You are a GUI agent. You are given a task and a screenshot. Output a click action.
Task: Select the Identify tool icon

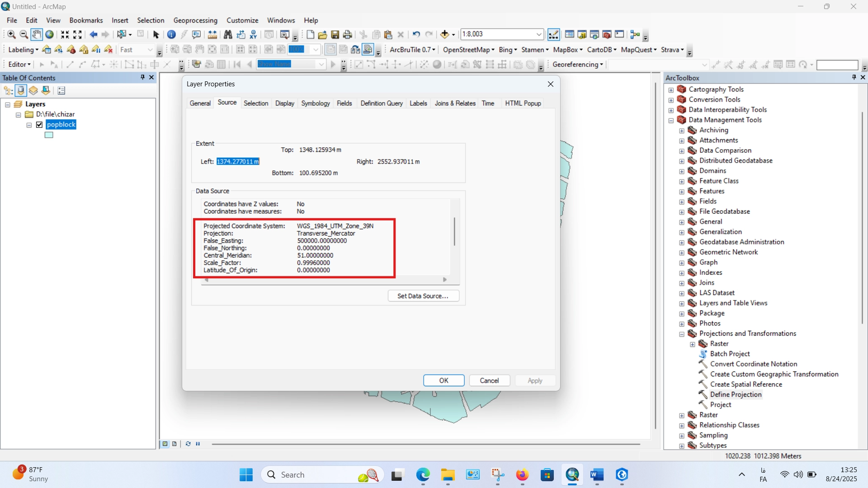tap(171, 34)
